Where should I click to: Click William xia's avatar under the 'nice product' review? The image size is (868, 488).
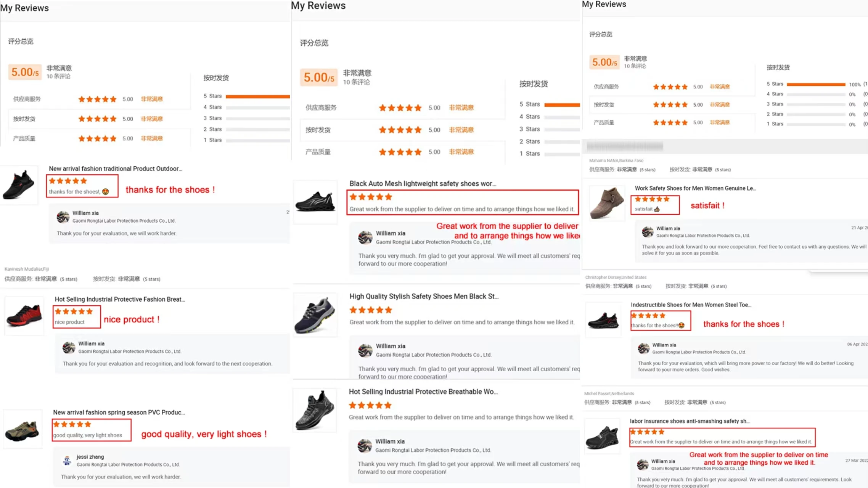point(69,347)
